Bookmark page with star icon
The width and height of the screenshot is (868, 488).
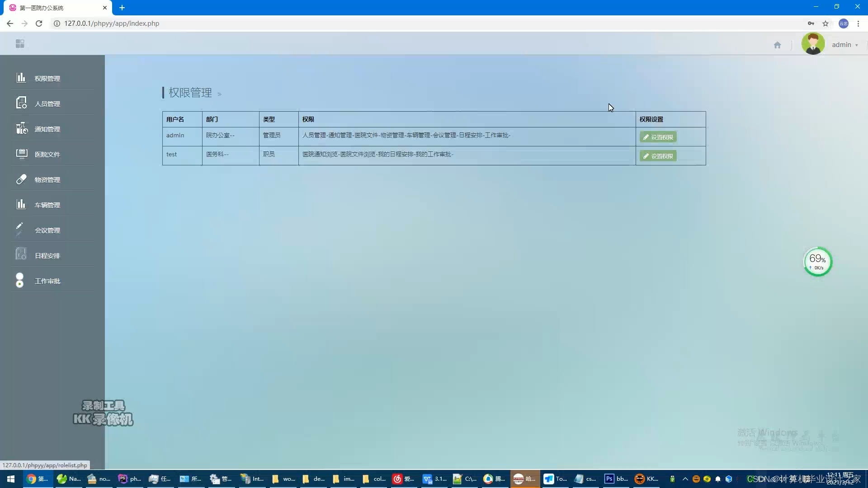coord(826,23)
